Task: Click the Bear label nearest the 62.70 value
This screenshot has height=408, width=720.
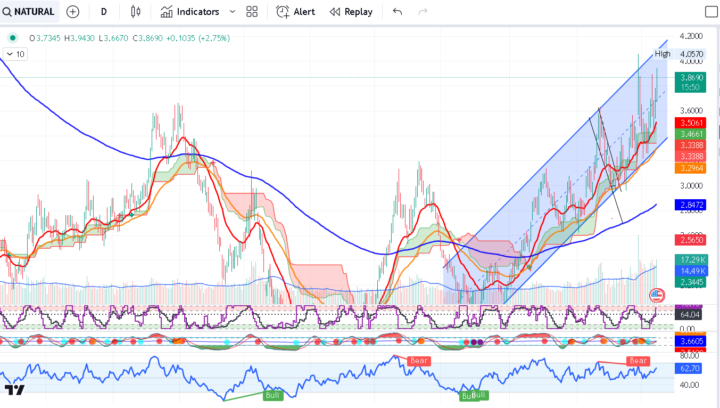Action: pyautogui.click(x=638, y=361)
